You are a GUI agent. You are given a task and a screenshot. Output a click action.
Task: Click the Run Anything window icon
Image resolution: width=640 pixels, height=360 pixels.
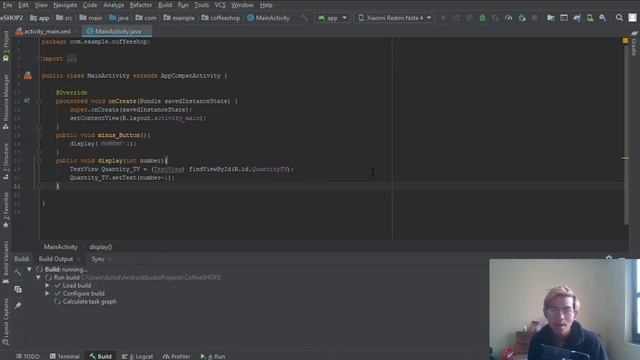(x=564, y=18)
